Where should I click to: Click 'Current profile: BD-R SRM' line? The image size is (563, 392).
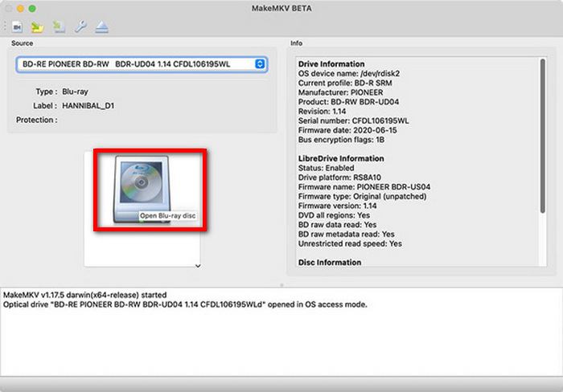pos(345,83)
